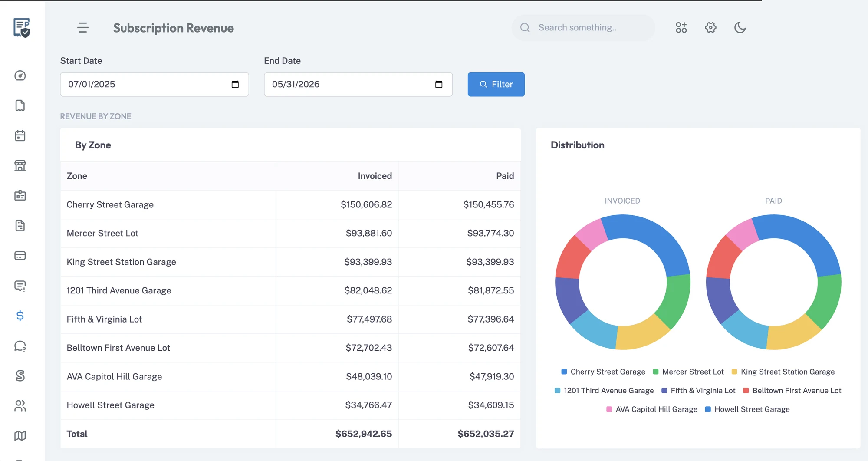Click paid amount $93,774.30
The width and height of the screenshot is (868, 461).
pyautogui.click(x=490, y=234)
